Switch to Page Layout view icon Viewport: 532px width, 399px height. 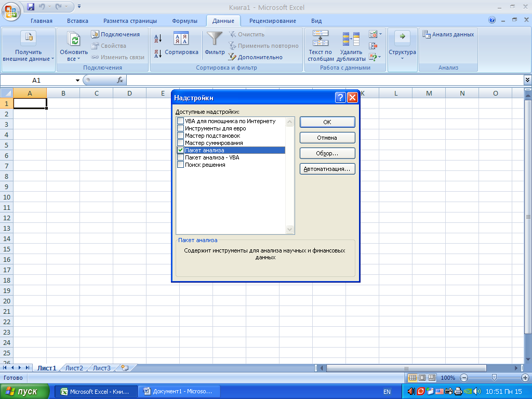pos(422,378)
